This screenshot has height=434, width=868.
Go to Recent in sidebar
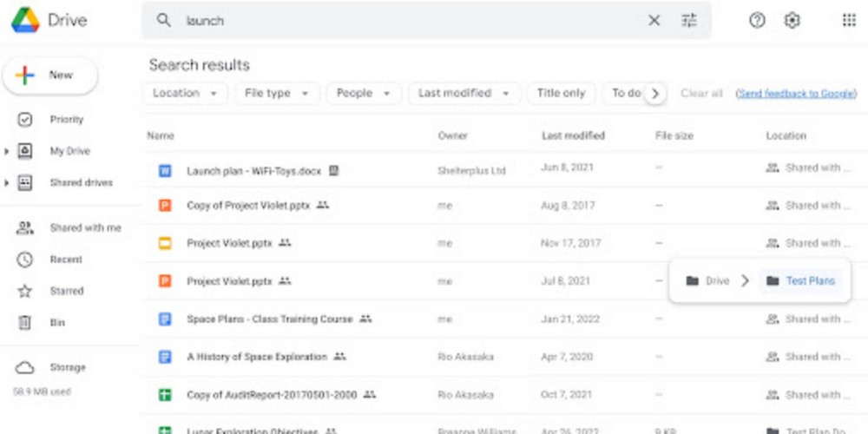pos(66,260)
